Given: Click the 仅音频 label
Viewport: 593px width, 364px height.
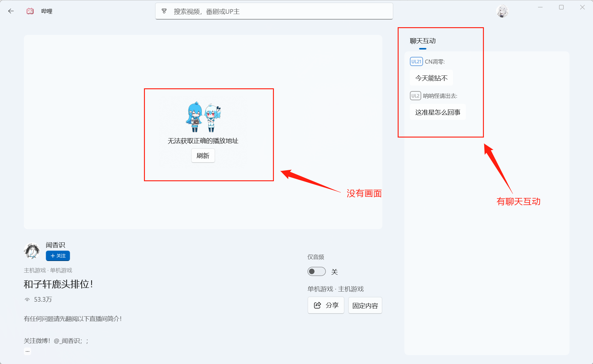Looking at the screenshot, I should coord(316,257).
